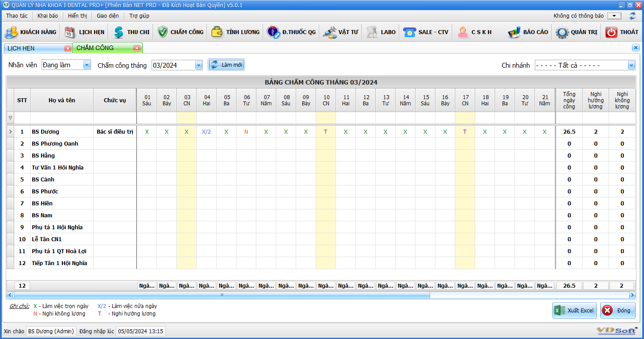Open the Chấm công tháng 03/2024 dropdown
The image size is (644, 339).
tap(198, 65)
